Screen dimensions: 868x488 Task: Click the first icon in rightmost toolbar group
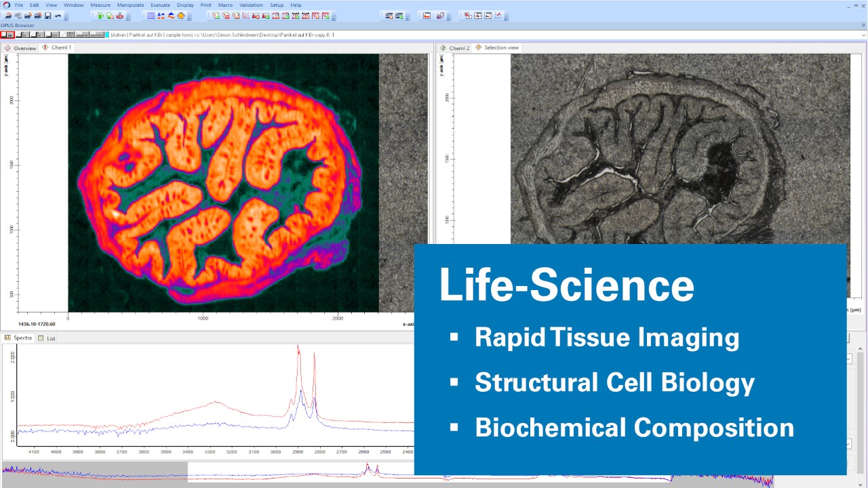pos(468,16)
